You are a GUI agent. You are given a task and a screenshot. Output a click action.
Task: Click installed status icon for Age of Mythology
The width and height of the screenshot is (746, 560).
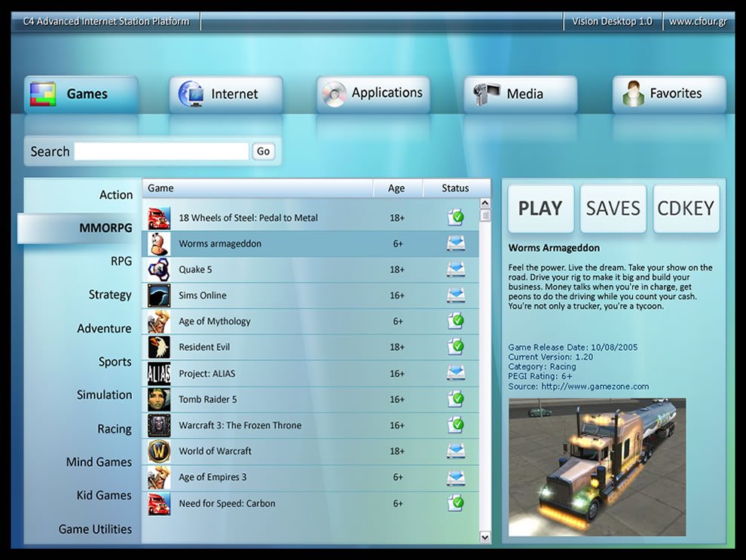pos(456,321)
